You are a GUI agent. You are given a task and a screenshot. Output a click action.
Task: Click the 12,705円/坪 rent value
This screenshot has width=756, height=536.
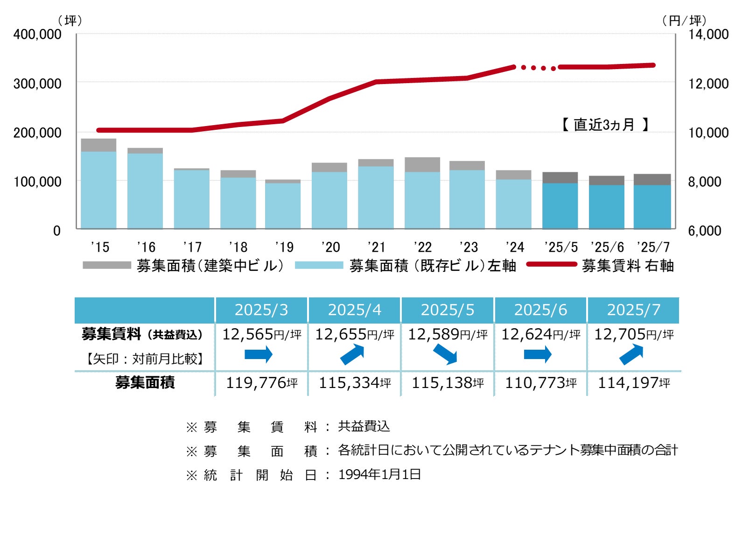[x=634, y=334]
